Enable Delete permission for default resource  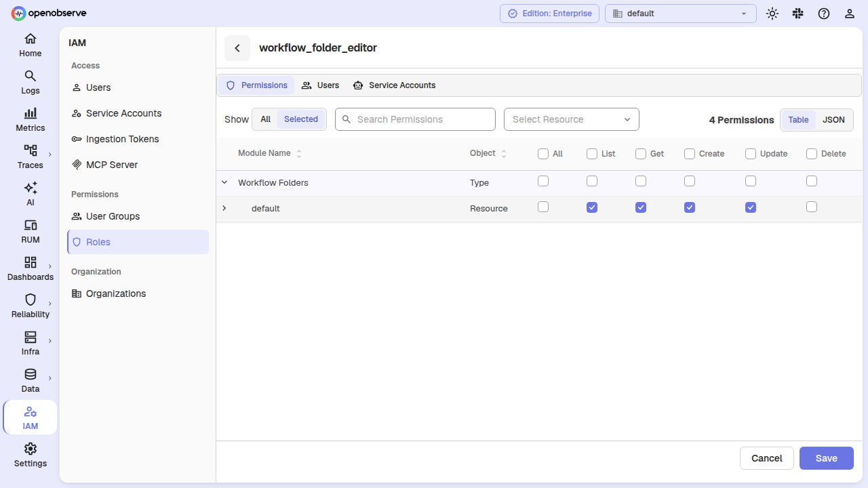(812, 207)
